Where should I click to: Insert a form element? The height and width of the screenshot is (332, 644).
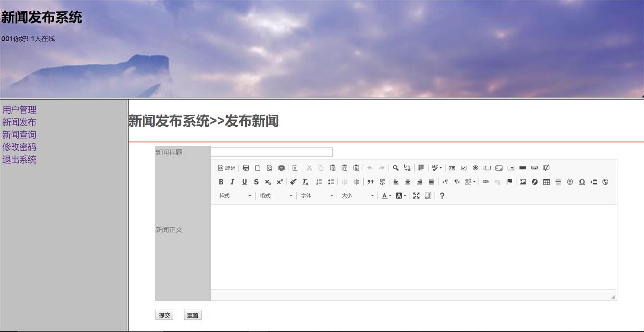click(x=452, y=168)
